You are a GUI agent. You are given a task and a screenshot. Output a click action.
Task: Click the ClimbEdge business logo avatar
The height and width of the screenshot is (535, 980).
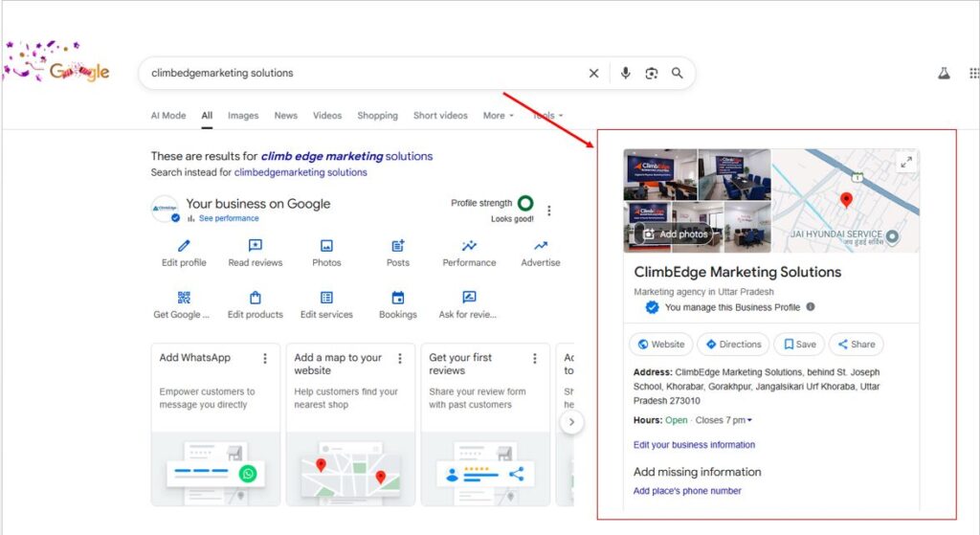coord(166,209)
